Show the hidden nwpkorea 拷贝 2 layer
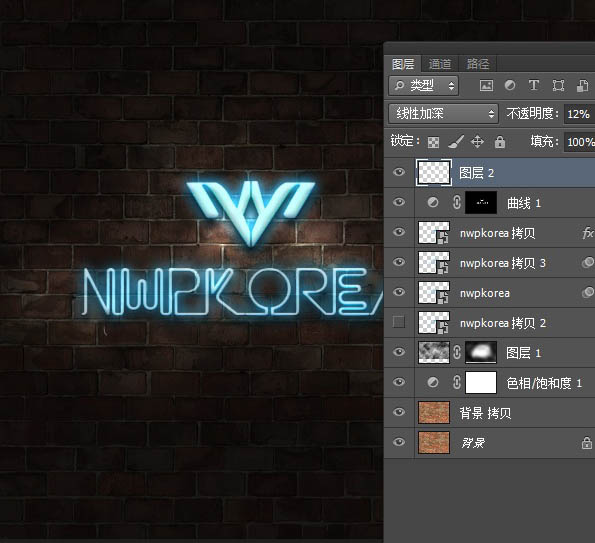 [398, 322]
